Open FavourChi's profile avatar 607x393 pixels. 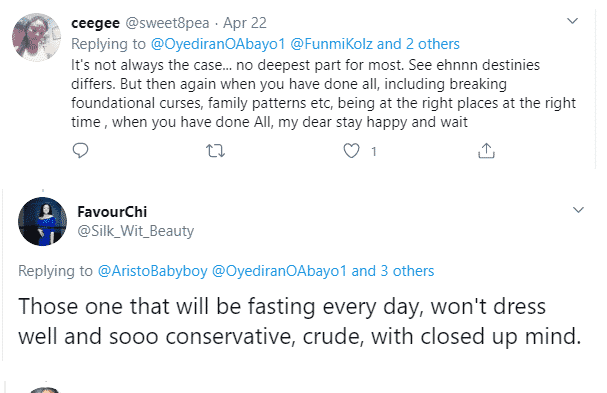tap(43, 221)
